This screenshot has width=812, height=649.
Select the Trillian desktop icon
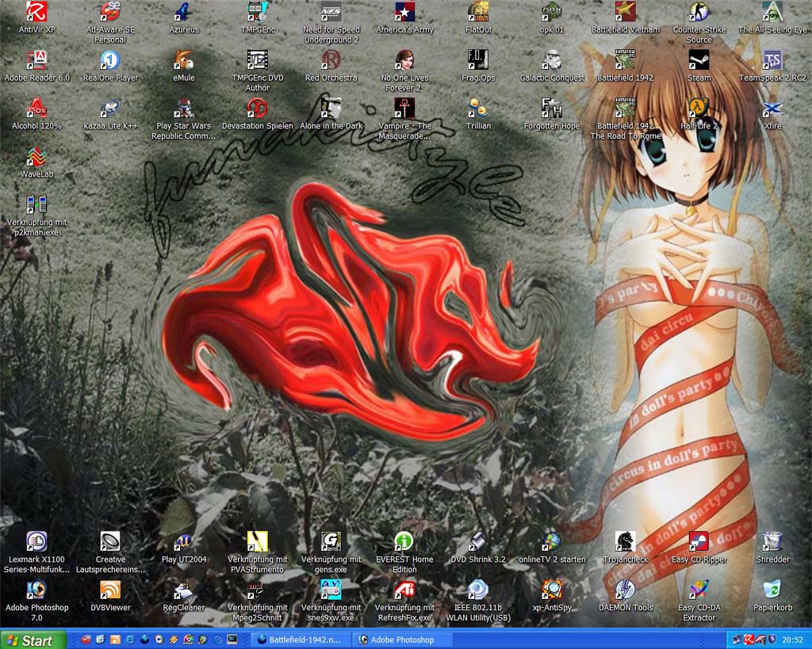(478, 108)
